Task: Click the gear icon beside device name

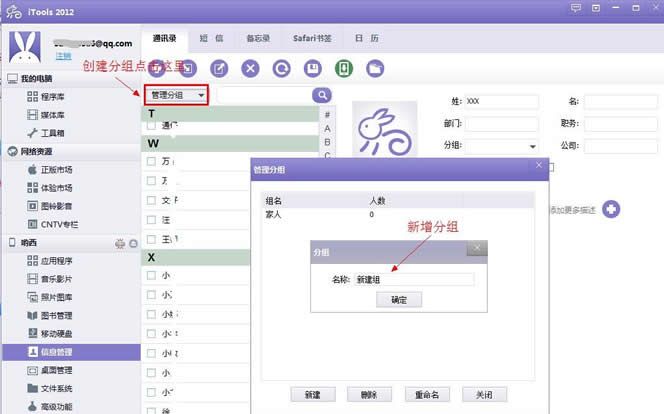Action: (x=120, y=243)
